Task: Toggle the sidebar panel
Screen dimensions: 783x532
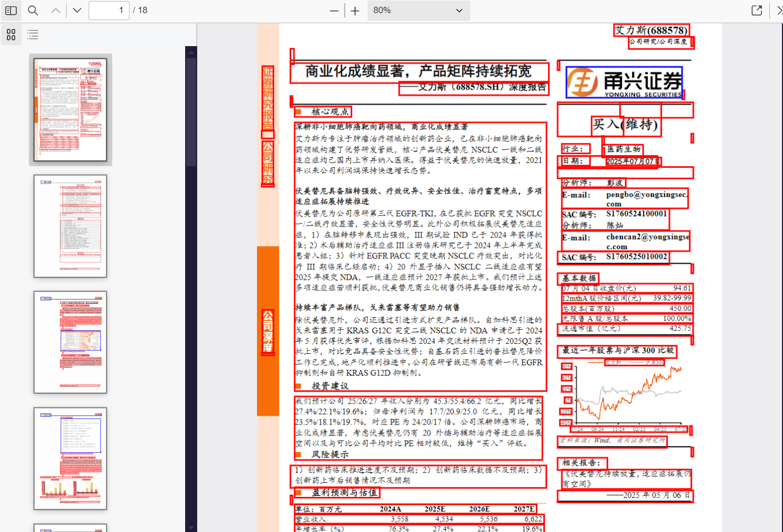Action: [11, 10]
